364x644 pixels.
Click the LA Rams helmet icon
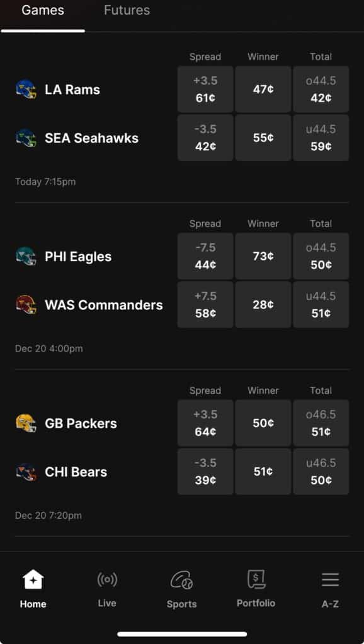click(28, 89)
